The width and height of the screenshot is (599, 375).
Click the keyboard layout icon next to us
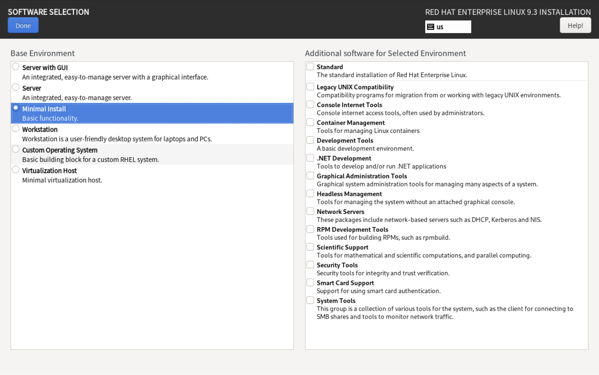coord(431,27)
